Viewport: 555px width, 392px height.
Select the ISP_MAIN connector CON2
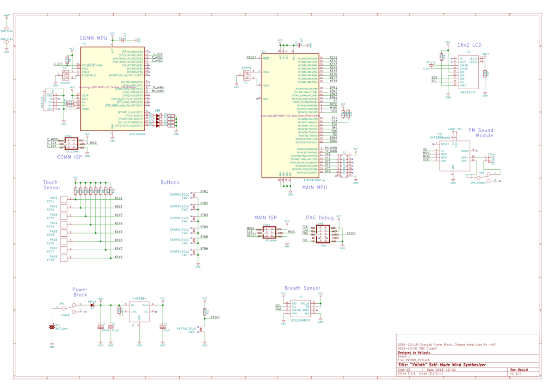(x=270, y=232)
